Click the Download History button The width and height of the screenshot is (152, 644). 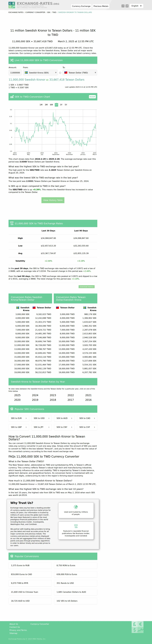click(87, 287)
